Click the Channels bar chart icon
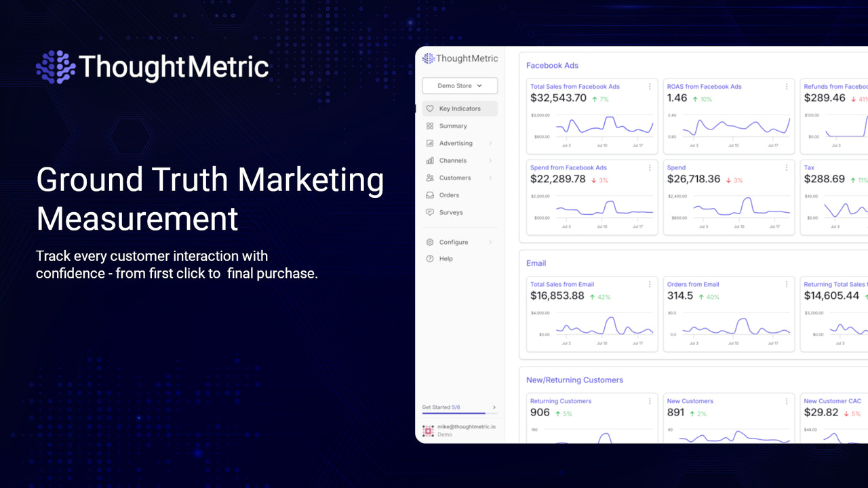 pyautogui.click(x=430, y=160)
